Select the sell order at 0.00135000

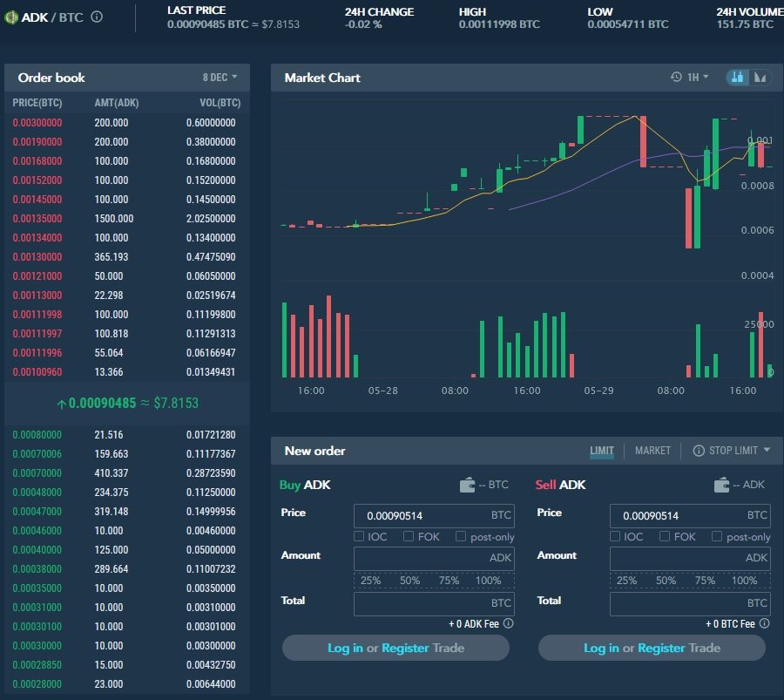127,219
